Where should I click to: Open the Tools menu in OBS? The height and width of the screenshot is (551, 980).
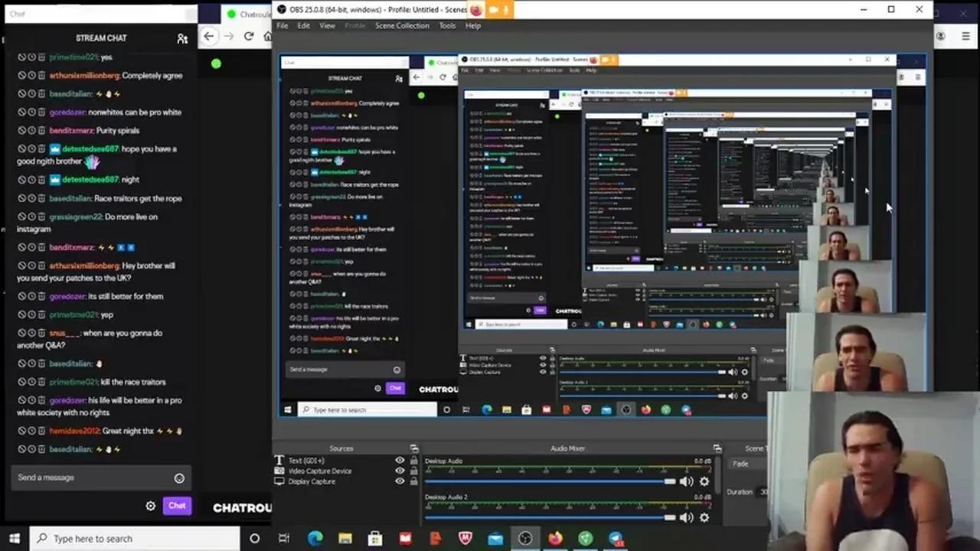pyautogui.click(x=447, y=25)
